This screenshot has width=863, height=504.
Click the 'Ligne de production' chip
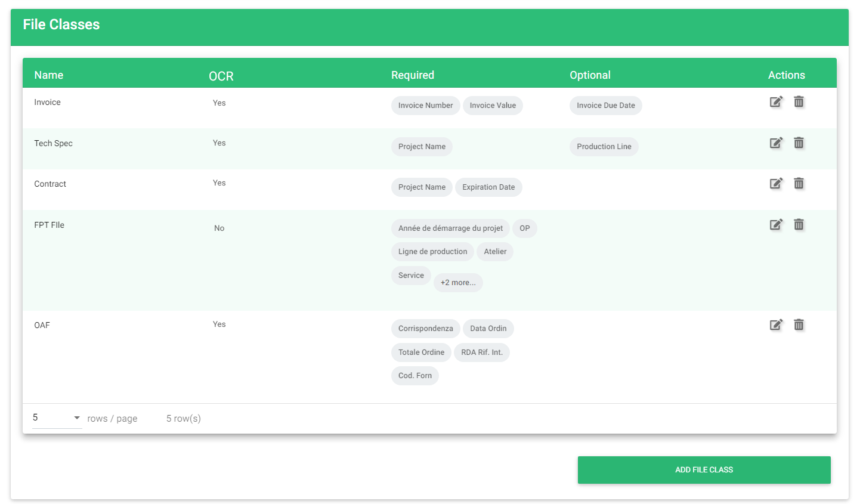click(x=433, y=252)
